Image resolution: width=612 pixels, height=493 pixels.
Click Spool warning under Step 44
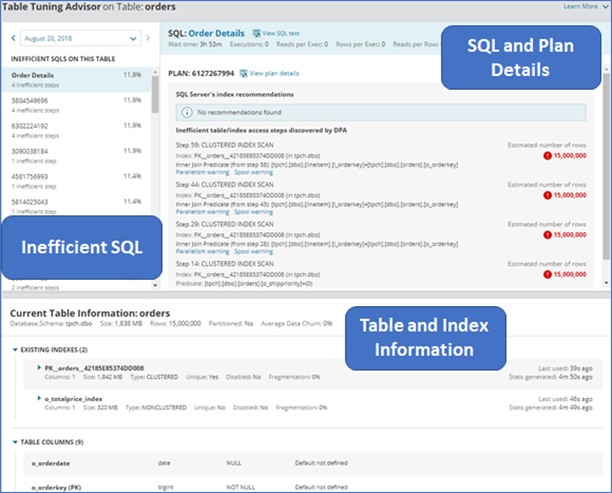click(253, 212)
